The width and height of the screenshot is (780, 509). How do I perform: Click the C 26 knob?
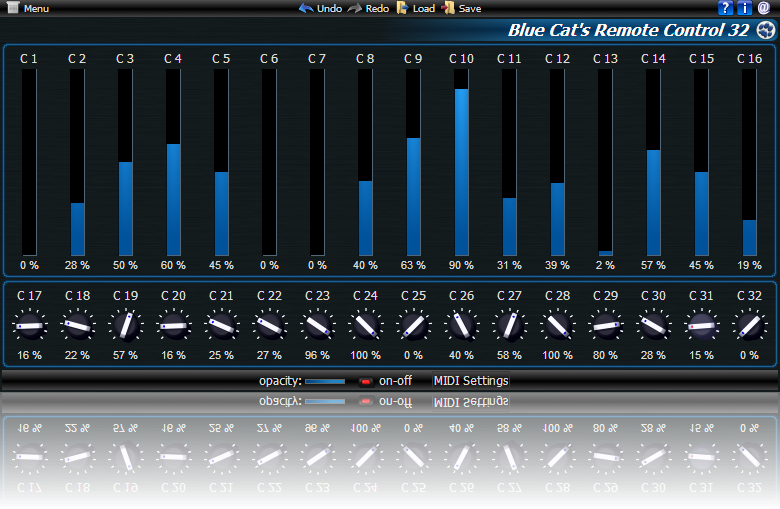coord(462,325)
